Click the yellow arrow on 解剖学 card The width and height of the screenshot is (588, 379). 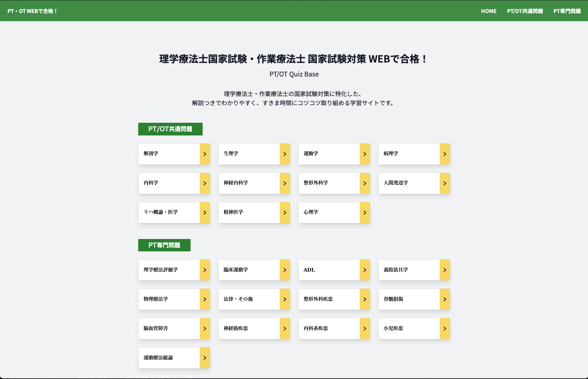coord(205,154)
